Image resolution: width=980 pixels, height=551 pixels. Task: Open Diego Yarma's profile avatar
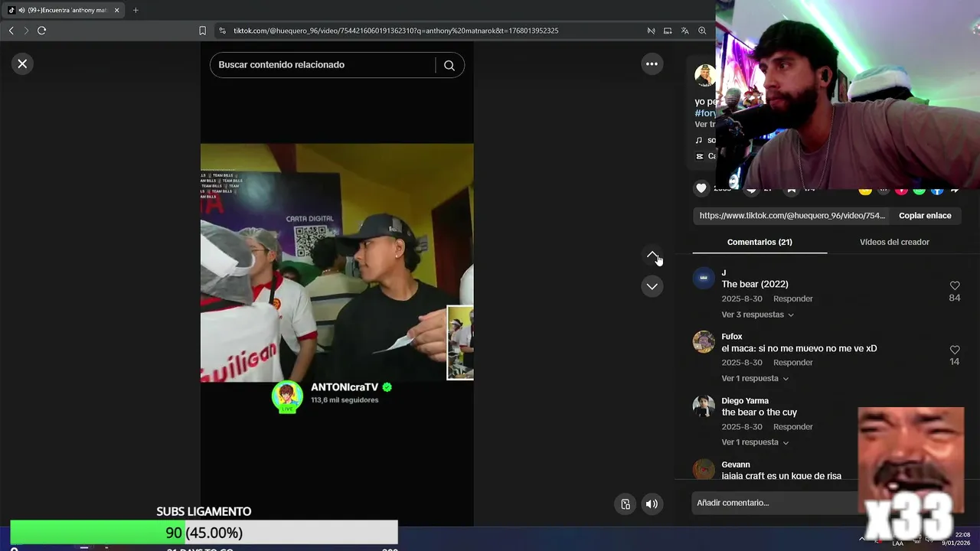pos(704,406)
